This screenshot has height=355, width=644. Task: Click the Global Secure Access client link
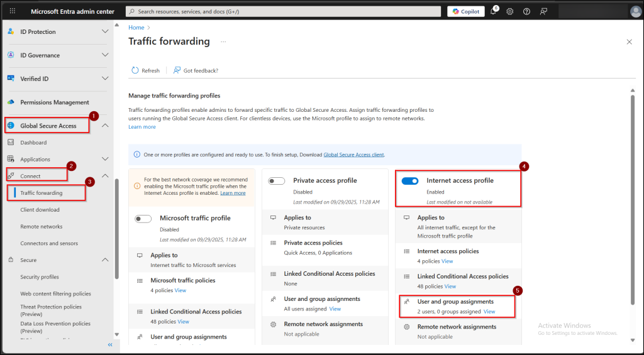(x=353, y=155)
